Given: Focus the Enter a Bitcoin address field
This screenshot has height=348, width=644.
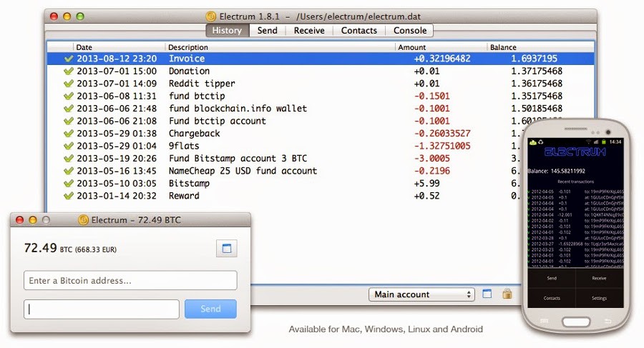Looking at the screenshot, I should [x=130, y=280].
